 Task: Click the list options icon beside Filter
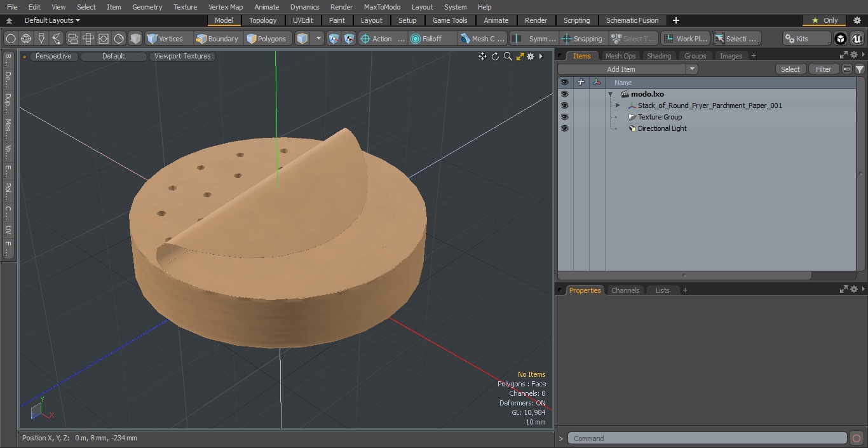[x=847, y=69]
